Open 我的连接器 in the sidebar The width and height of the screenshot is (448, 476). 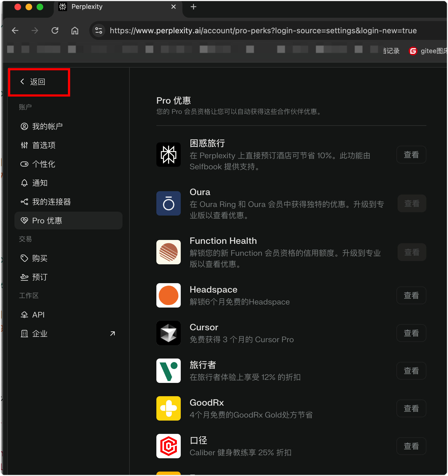tap(51, 202)
